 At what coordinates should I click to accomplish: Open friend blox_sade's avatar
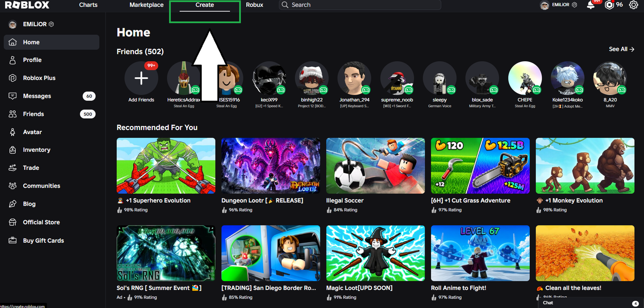click(482, 78)
